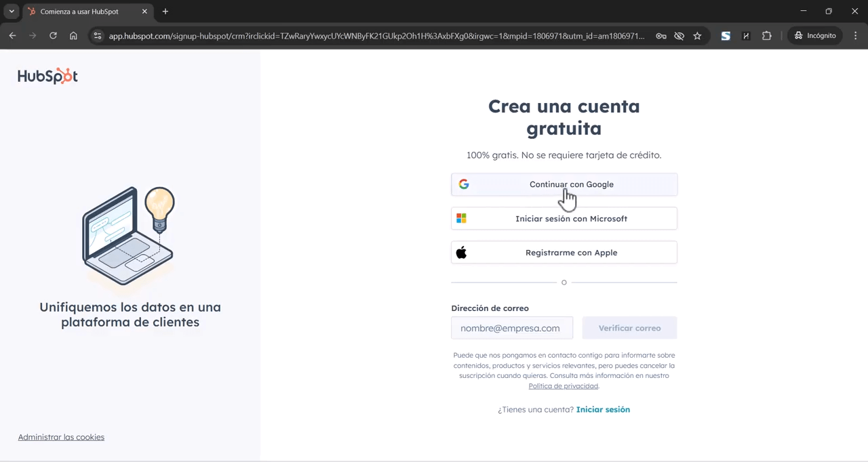
Task: Open the S extension icon
Action: click(726, 36)
